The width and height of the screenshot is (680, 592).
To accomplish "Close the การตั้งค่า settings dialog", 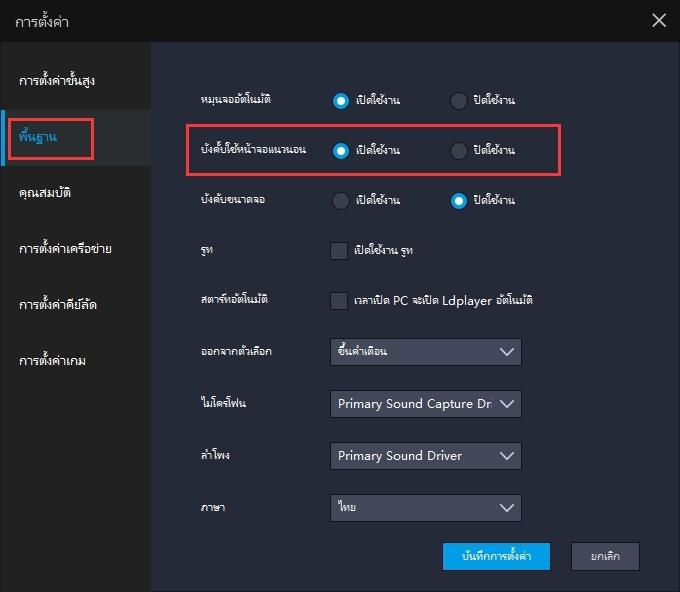I will pos(658,20).
